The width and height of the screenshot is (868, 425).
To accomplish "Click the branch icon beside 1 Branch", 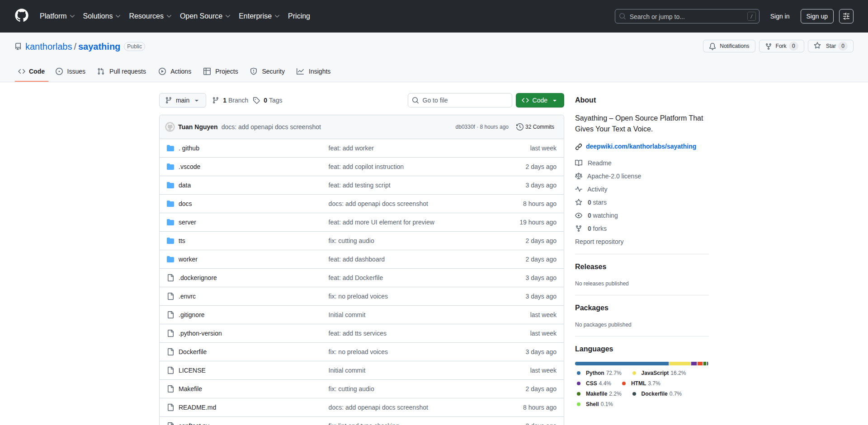I will point(216,100).
